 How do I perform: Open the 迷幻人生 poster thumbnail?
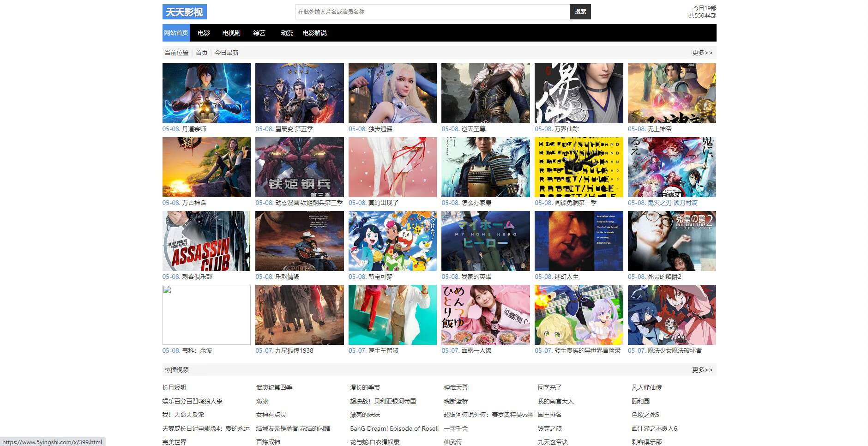click(579, 241)
